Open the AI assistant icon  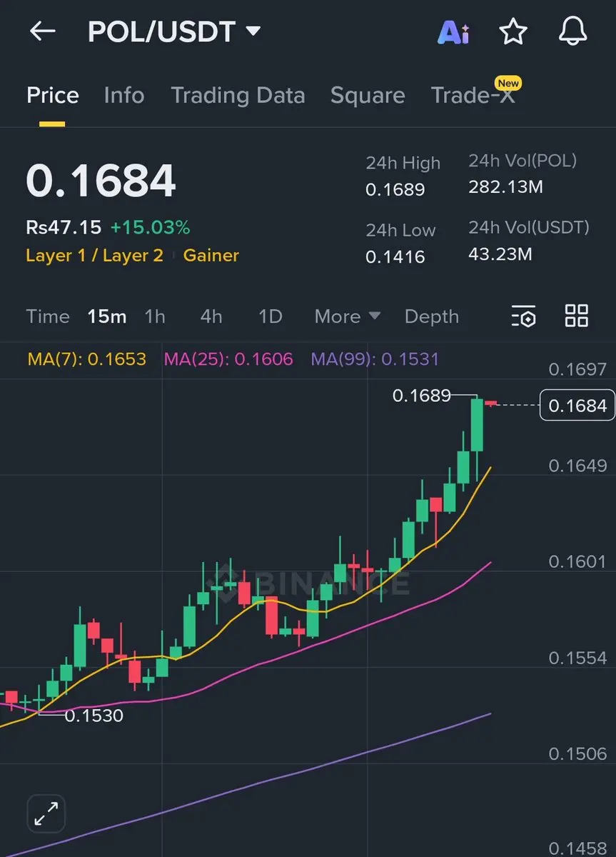(x=453, y=31)
